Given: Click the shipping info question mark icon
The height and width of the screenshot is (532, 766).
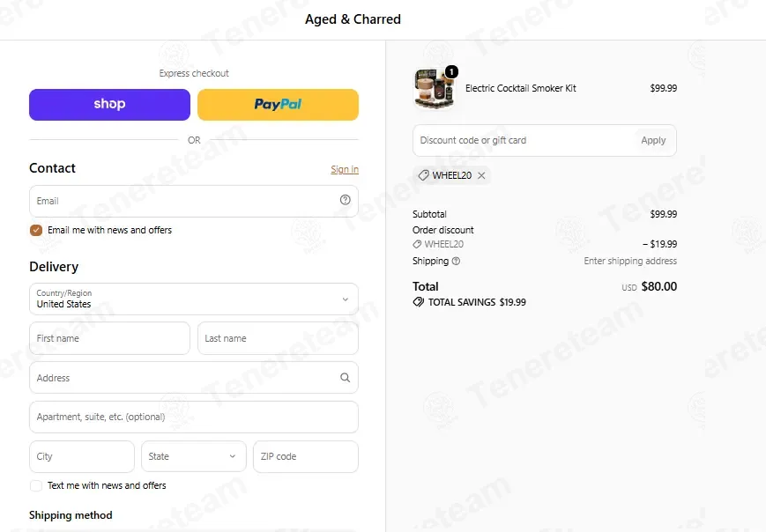Looking at the screenshot, I should coord(456,261).
